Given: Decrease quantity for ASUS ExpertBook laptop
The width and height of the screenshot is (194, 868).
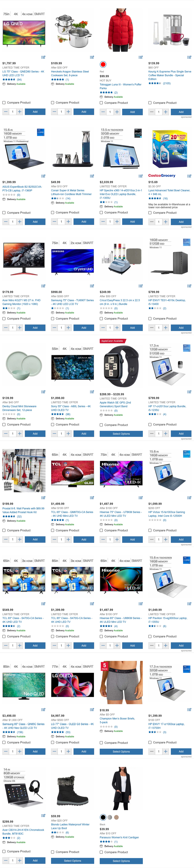Looking at the screenshot, I should click(x=6, y=222).
